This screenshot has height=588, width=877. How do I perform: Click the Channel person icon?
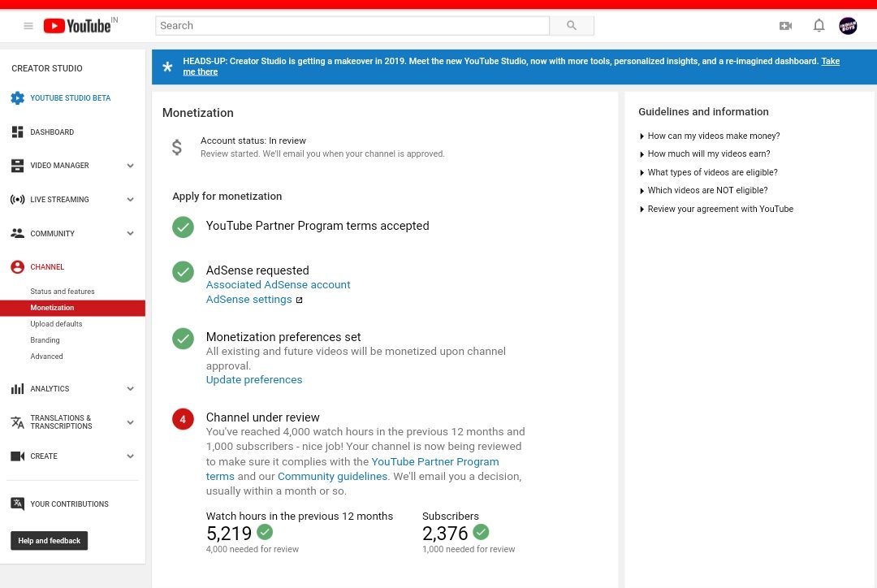[x=17, y=267]
